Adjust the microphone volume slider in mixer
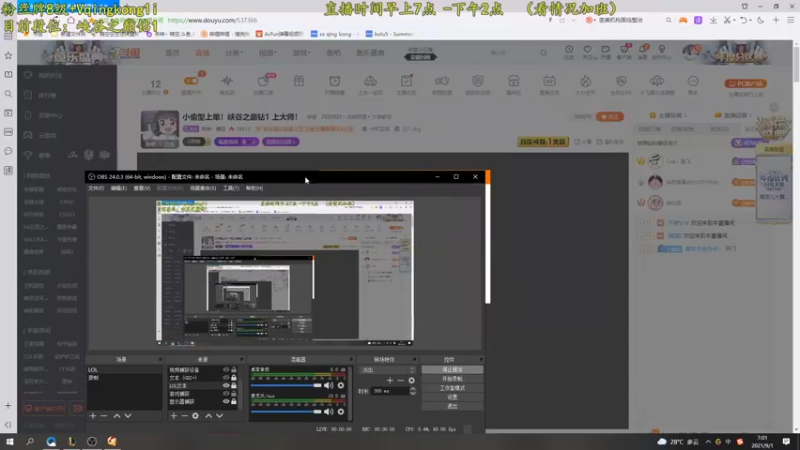This screenshot has height=450, width=800. (286, 411)
